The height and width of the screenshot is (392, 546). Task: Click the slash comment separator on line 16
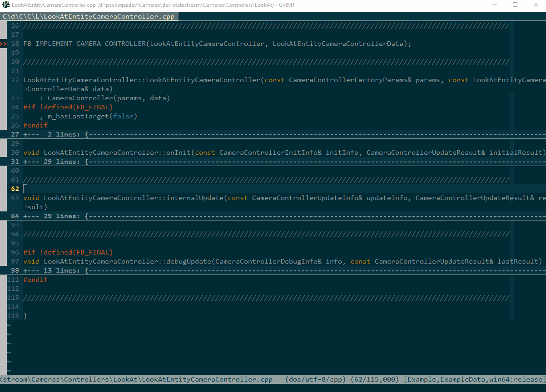click(266, 25)
